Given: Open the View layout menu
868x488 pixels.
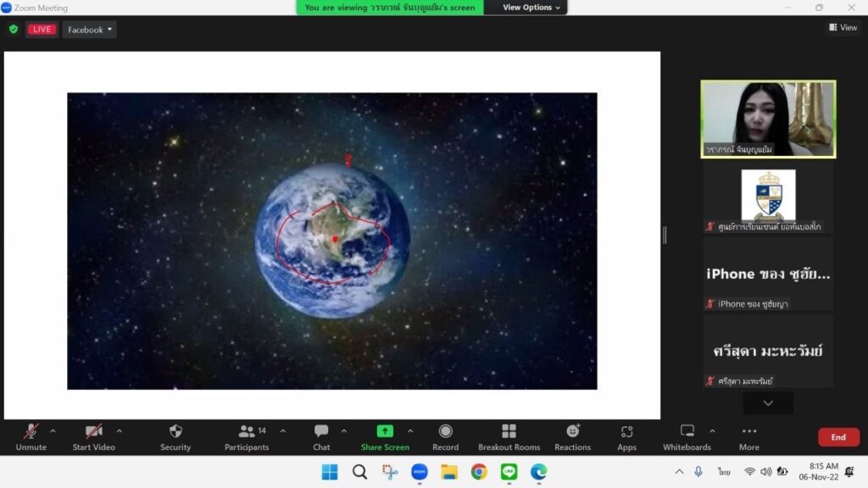Looking at the screenshot, I should point(843,28).
